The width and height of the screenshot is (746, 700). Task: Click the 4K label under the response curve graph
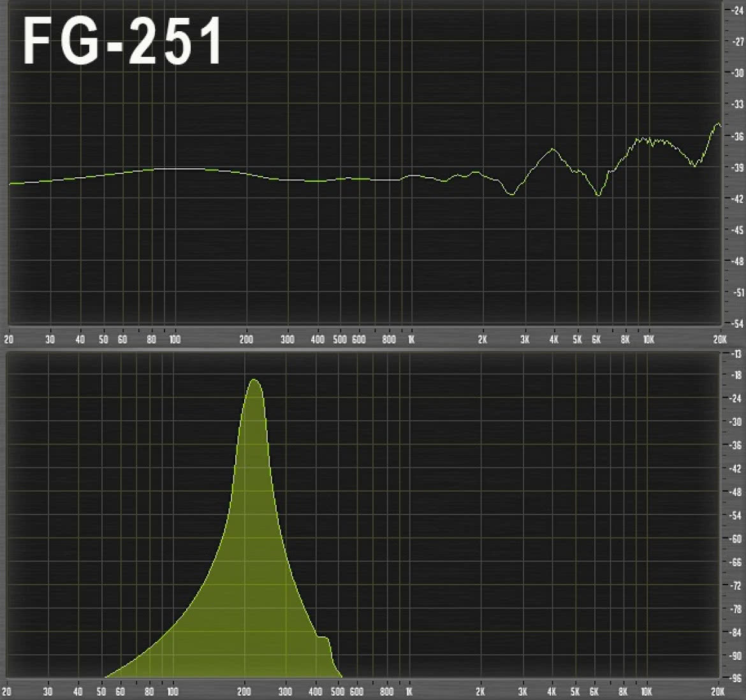point(553,340)
